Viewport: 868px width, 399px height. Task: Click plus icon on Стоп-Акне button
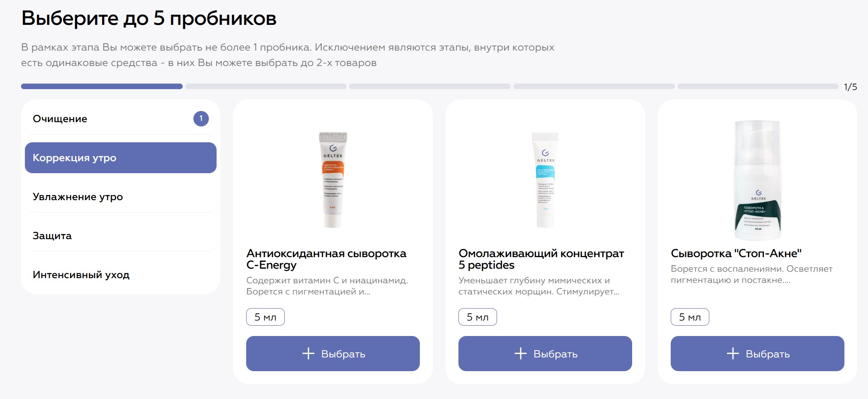click(x=733, y=354)
